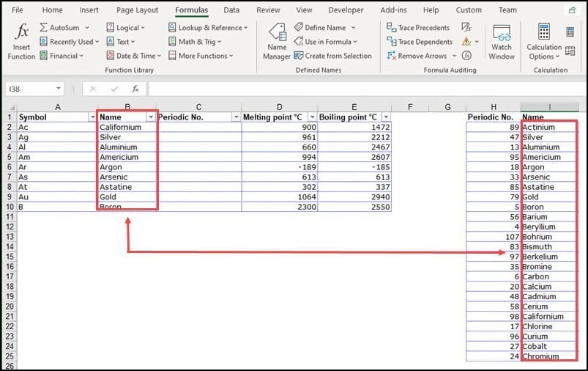Open the Name column filter dropdown
Screen dimensions: 588x371
pyautogui.click(x=150, y=117)
